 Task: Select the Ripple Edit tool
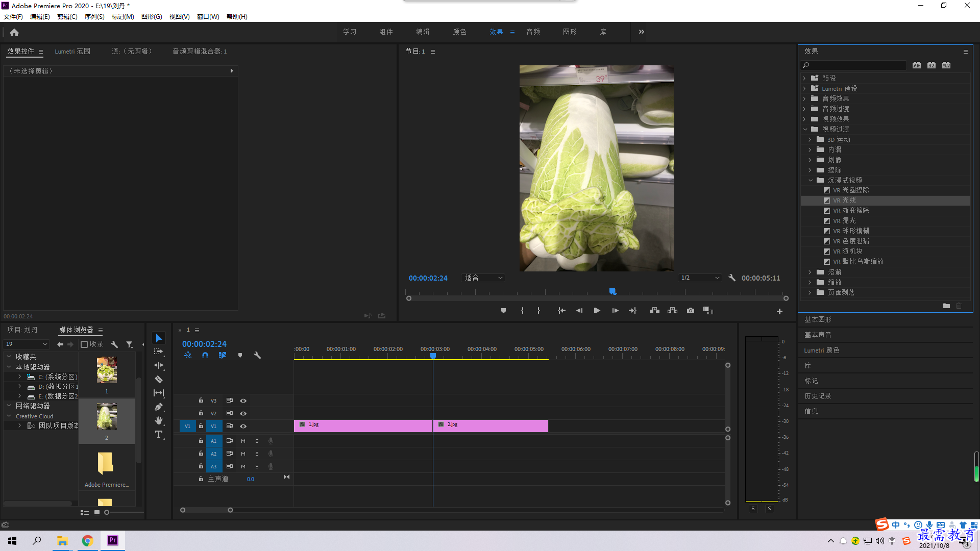tap(159, 365)
